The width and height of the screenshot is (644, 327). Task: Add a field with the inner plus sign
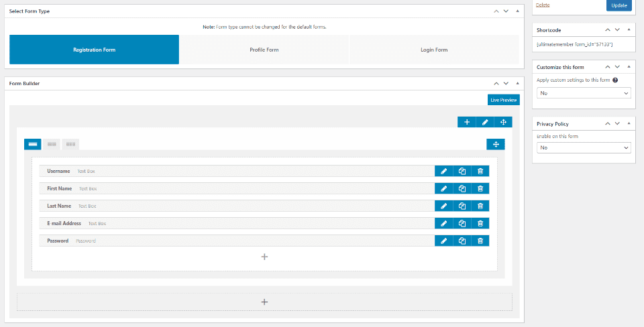tap(264, 257)
